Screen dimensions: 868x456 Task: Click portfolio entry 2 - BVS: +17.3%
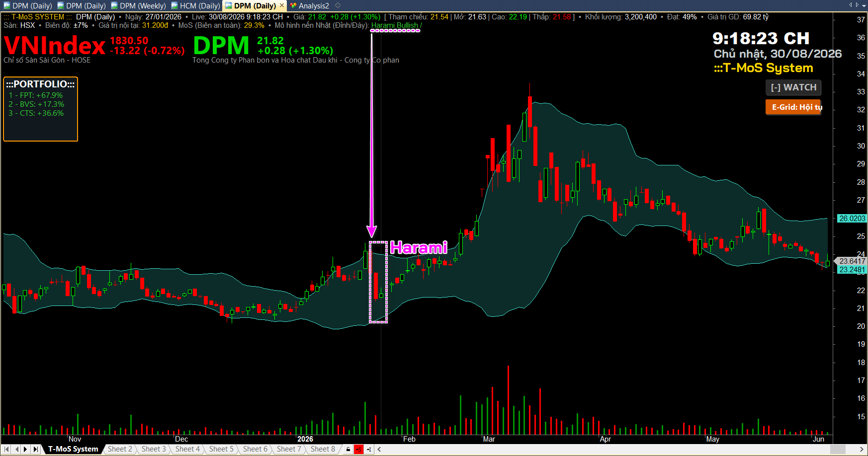(x=36, y=104)
